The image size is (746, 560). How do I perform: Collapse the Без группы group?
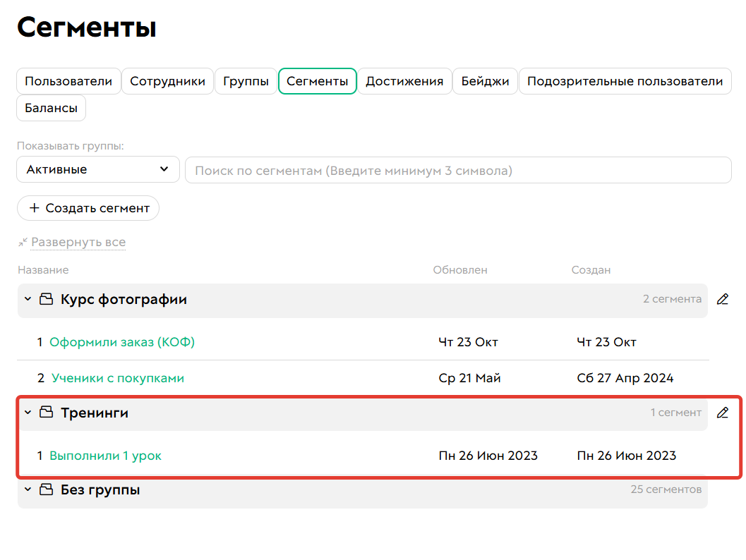point(28,489)
